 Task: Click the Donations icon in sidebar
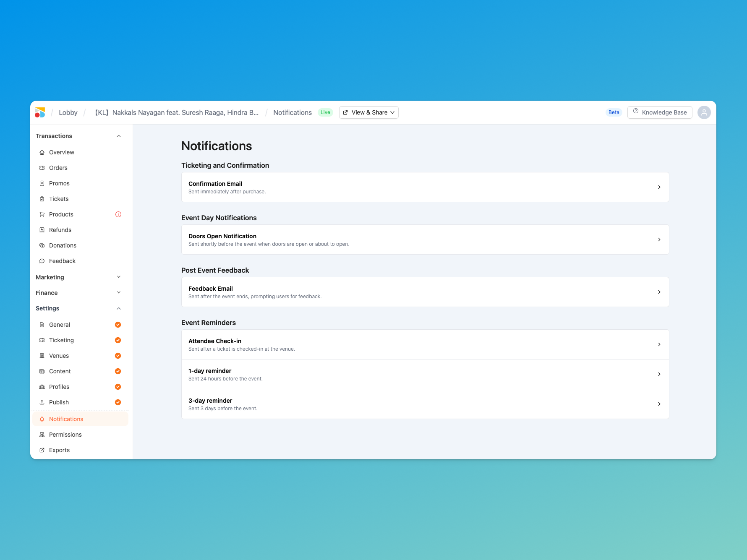click(42, 245)
